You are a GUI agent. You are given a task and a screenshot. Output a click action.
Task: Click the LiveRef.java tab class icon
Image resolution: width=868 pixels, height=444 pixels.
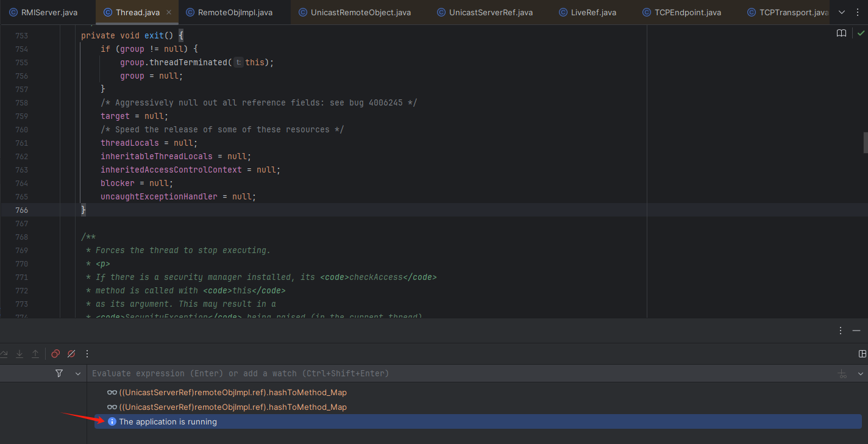[x=563, y=12]
